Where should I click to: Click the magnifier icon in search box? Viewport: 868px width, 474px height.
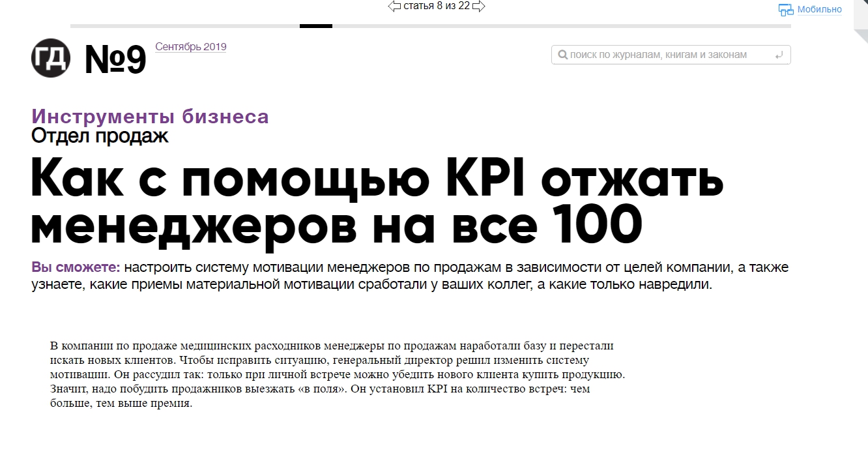click(562, 55)
